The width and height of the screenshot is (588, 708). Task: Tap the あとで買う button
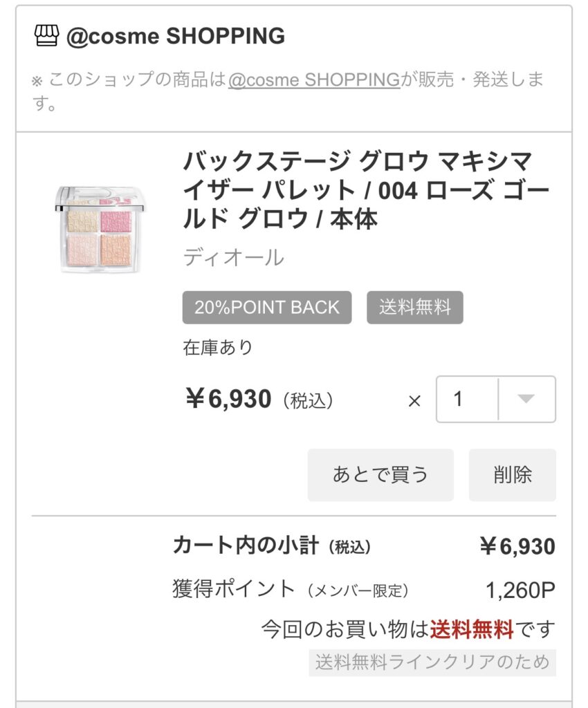pos(380,475)
